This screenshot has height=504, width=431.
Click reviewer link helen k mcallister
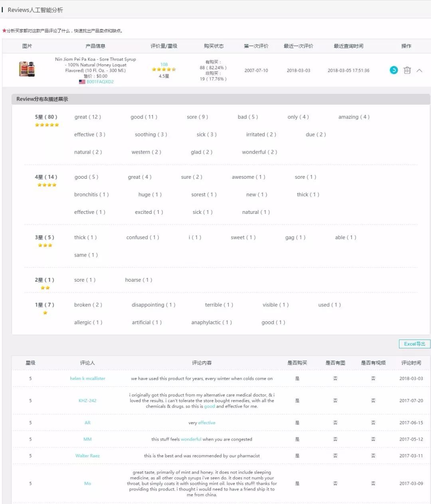point(87,378)
